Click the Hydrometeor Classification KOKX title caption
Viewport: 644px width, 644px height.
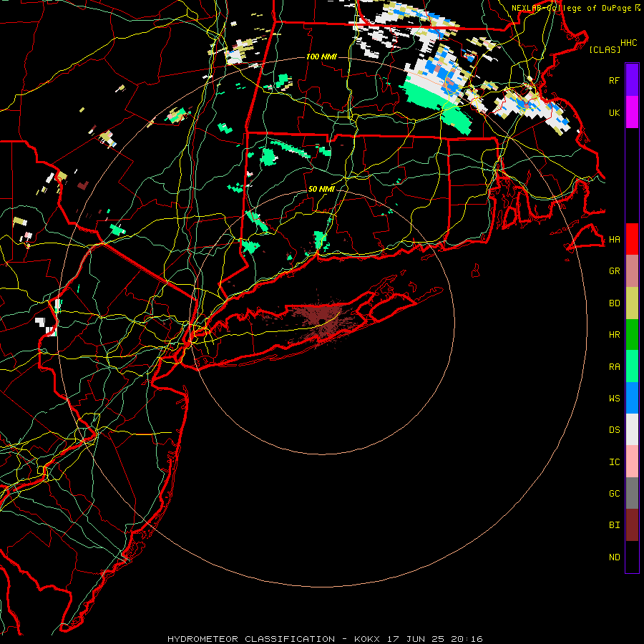pos(325,639)
